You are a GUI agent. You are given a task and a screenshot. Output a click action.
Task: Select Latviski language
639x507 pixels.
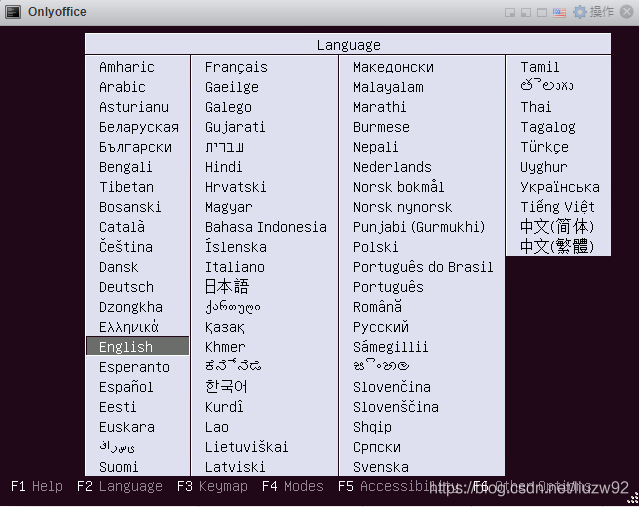(x=235, y=467)
